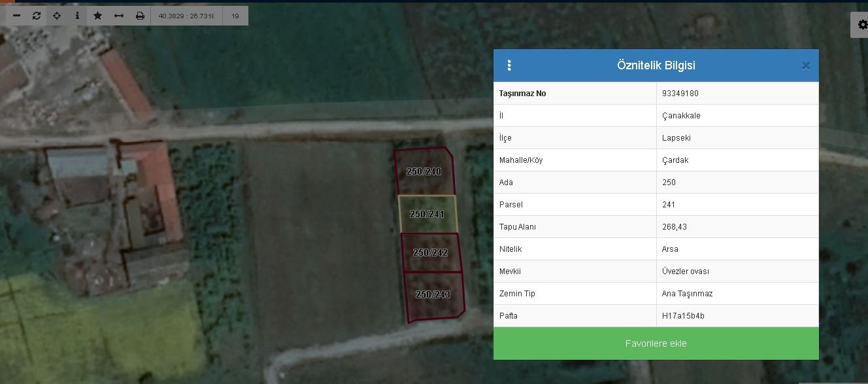Click the Taşınmaz No value 93349180
This screenshot has height=384, width=868.
coord(680,94)
